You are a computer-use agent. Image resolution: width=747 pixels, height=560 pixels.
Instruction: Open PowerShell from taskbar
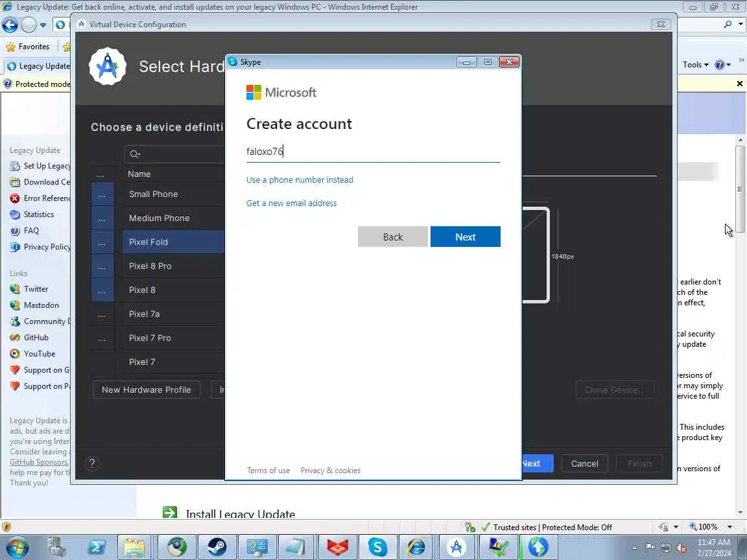(x=97, y=547)
